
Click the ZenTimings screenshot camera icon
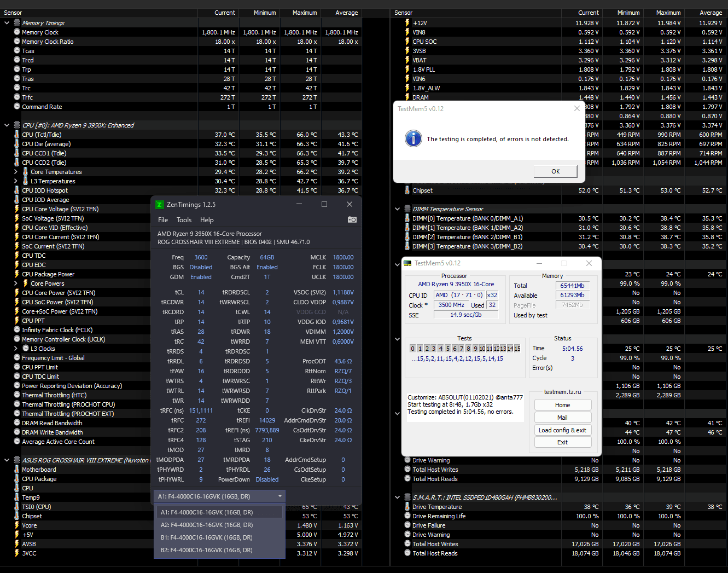pyautogui.click(x=352, y=219)
